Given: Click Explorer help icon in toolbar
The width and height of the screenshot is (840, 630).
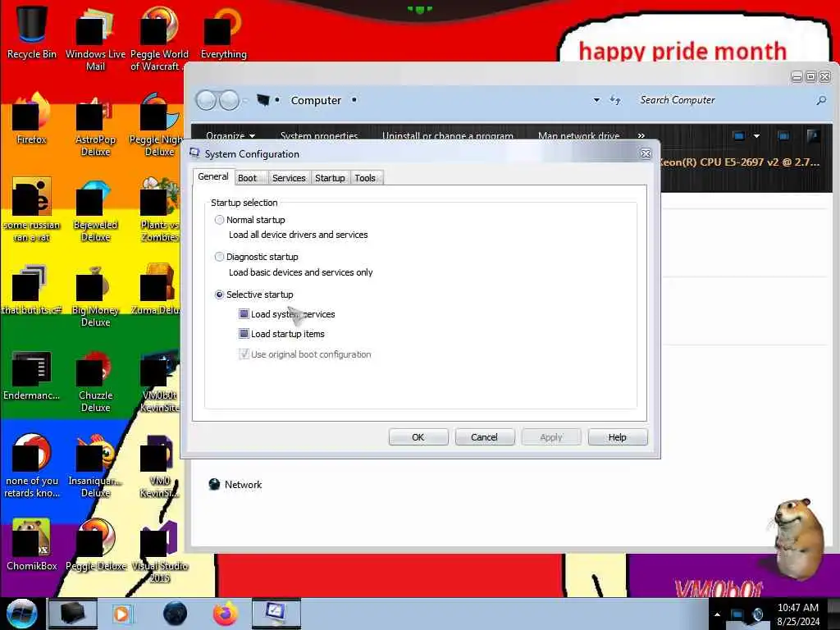Looking at the screenshot, I should pyautogui.click(x=813, y=136).
